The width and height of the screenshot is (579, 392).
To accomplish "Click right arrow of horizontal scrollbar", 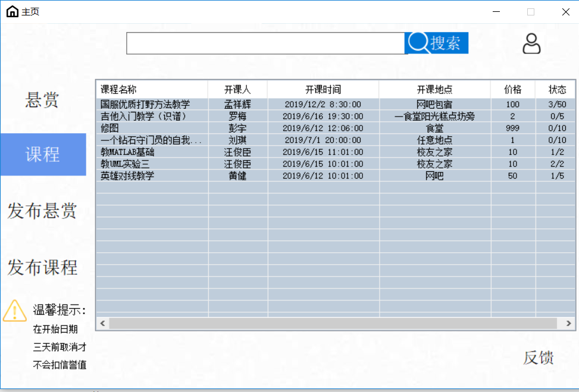I will click(x=569, y=324).
